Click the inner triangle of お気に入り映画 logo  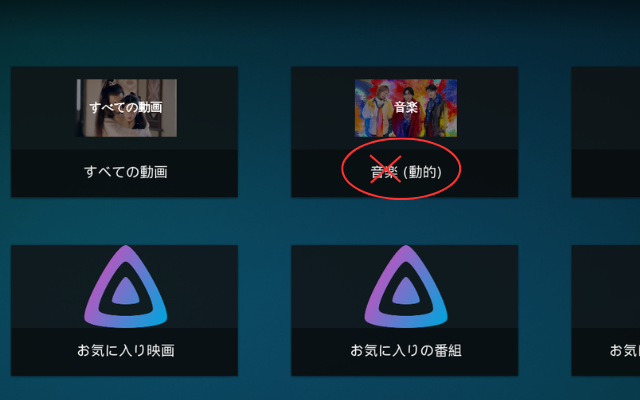tap(125, 291)
